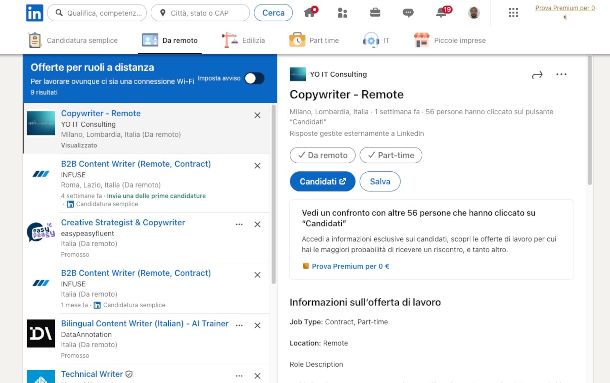Open options for Bilingual Content Writer listing

coord(239,325)
